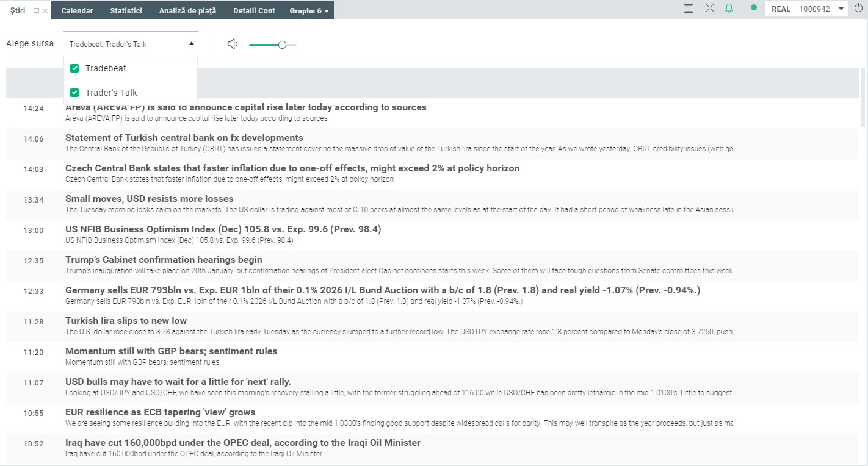This screenshot has width=868, height=466.
Task: Detach the Știri tab with square icon
Action: pos(36,11)
